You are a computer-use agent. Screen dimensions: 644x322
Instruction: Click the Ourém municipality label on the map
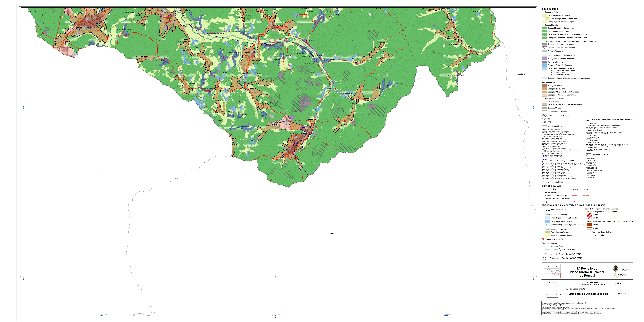(332, 234)
